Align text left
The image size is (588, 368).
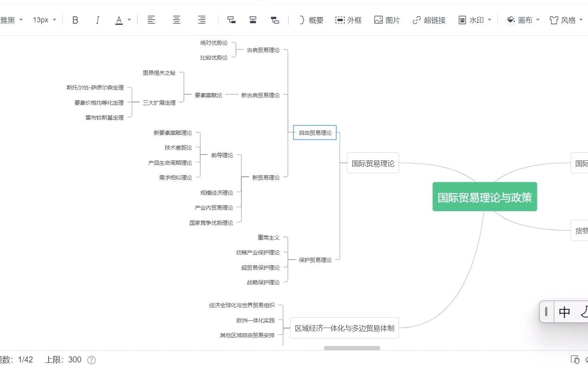point(151,20)
